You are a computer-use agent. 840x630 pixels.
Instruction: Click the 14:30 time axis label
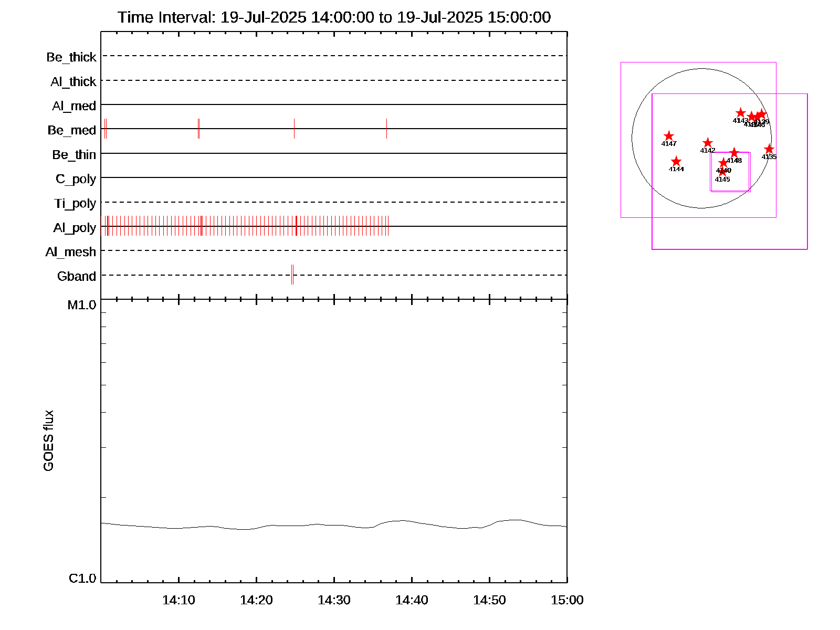[334, 600]
